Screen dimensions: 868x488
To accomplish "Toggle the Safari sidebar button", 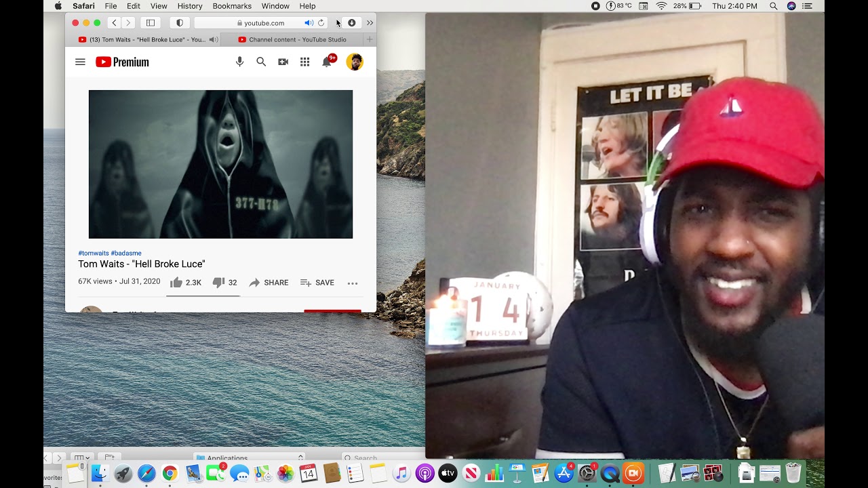I will (x=151, y=23).
